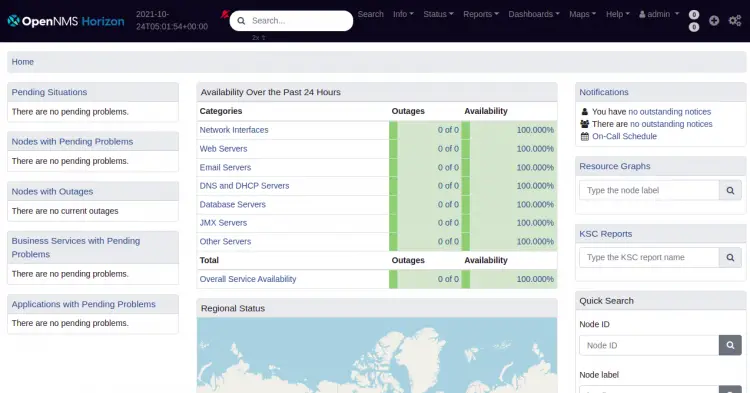Open Resource Graphs heading link

(x=615, y=166)
